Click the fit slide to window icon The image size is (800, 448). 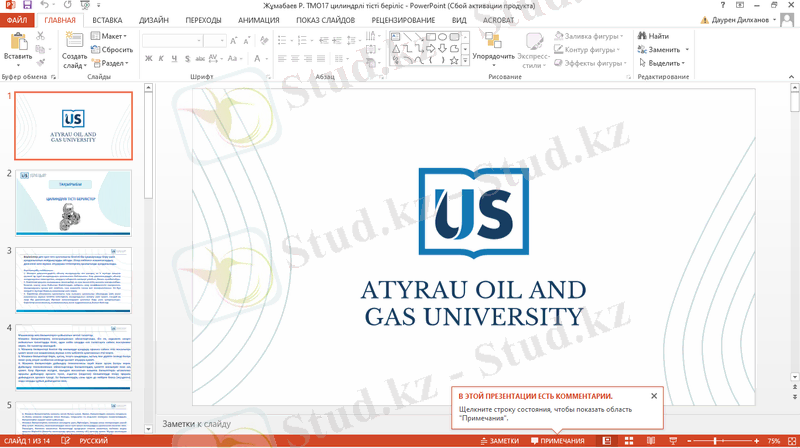point(792,441)
